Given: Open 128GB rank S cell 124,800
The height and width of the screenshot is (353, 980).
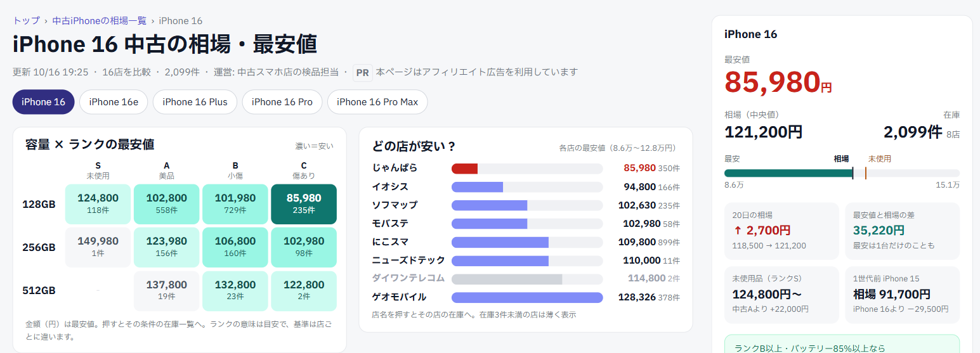Looking at the screenshot, I should point(98,204).
